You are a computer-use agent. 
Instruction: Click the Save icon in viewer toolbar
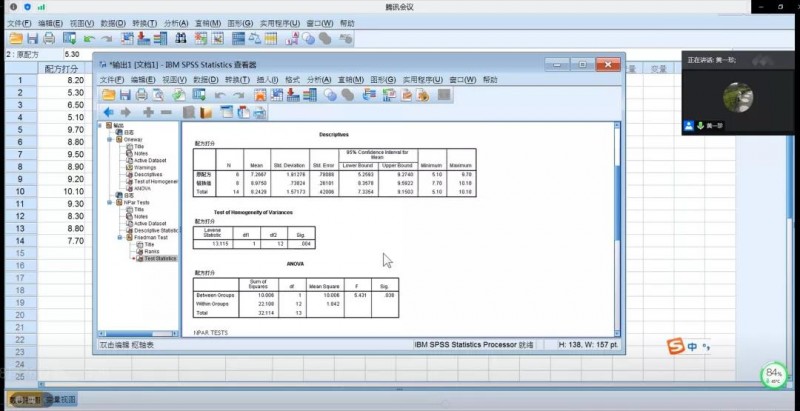tap(125, 95)
